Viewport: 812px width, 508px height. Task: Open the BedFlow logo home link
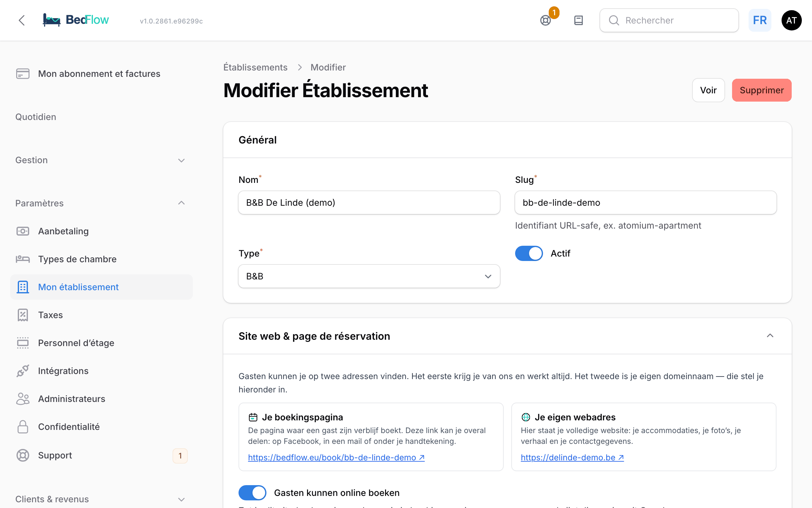point(76,20)
